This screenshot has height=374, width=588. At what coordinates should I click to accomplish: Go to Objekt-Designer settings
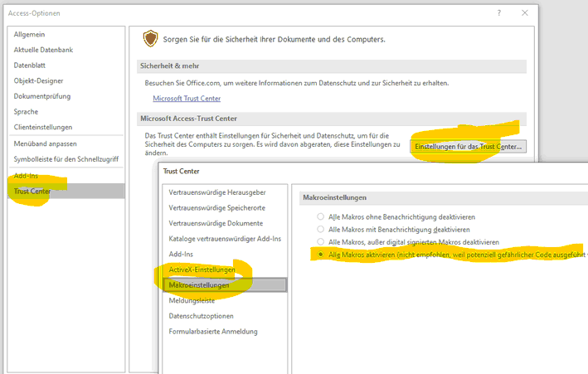point(38,80)
